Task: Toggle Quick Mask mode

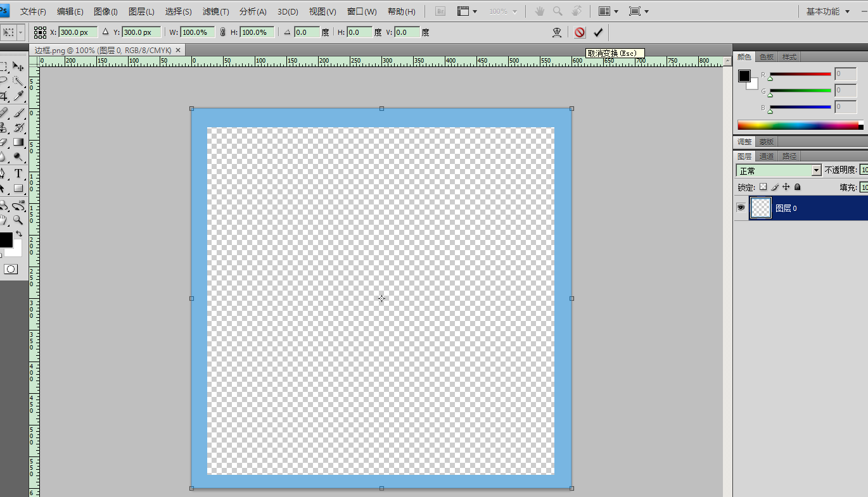Action: pyautogui.click(x=11, y=269)
